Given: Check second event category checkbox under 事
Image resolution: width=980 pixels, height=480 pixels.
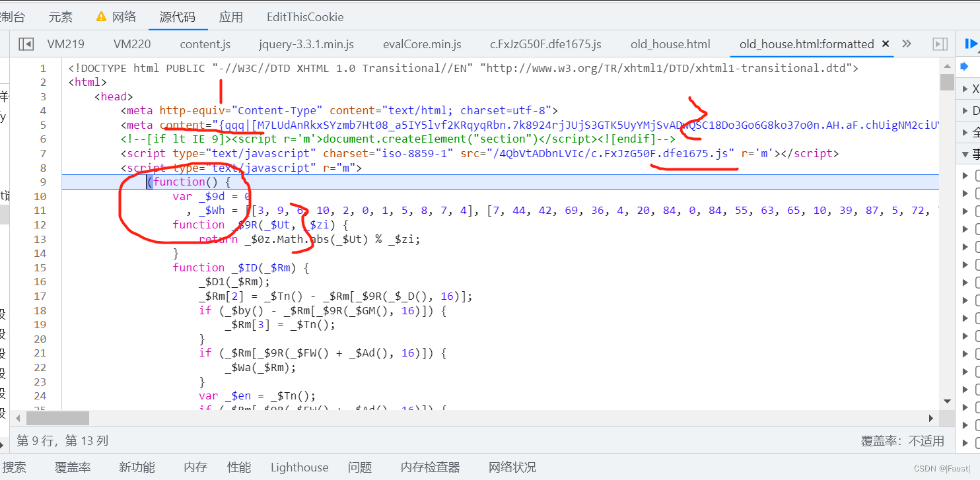Looking at the screenshot, I should [x=977, y=193].
